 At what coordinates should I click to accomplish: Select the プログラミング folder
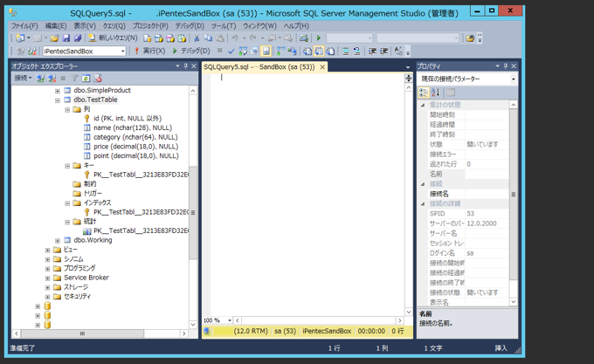(79, 268)
